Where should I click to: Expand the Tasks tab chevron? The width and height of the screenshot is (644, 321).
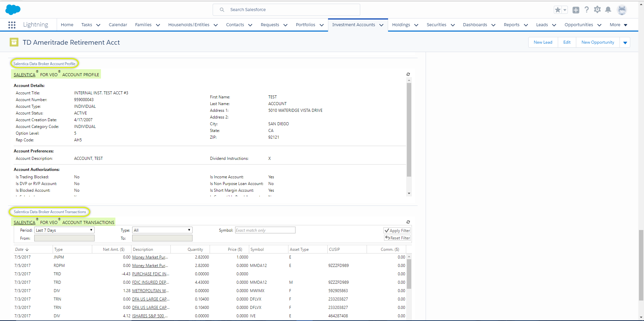[x=98, y=25]
